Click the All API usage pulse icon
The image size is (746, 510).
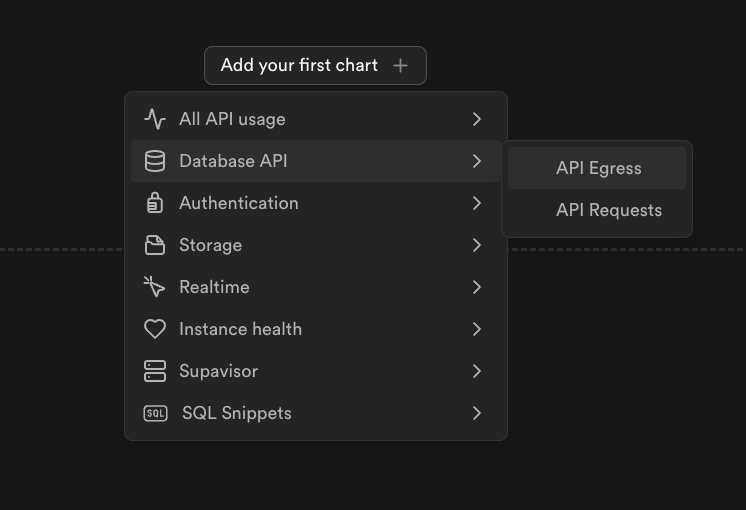[x=155, y=119]
